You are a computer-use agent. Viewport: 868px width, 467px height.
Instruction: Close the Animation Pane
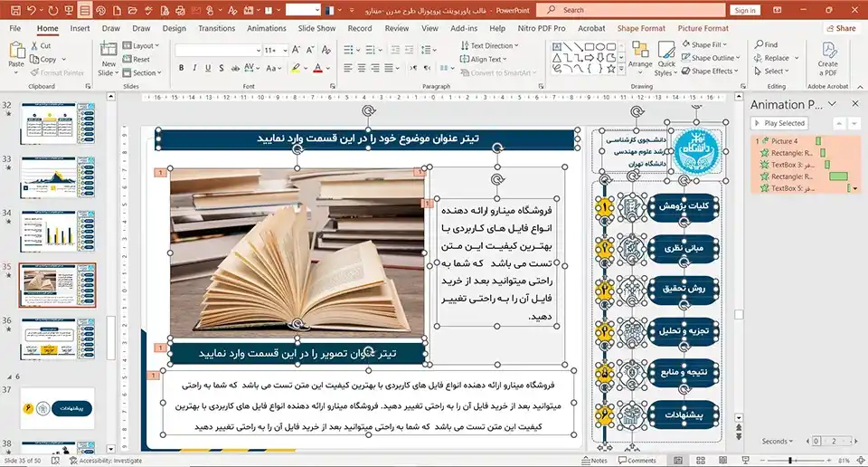pos(854,103)
